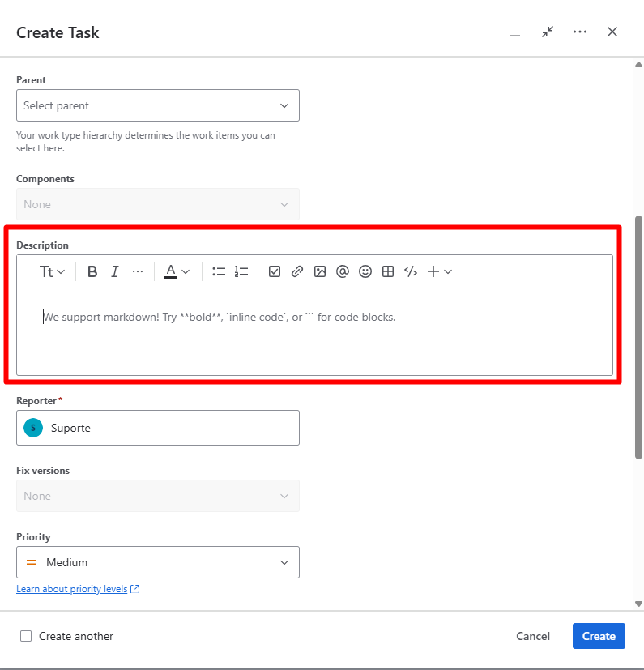Toggle italic formatting in Description toolbar
Screen dimensions: 644x670
(114, 271)
